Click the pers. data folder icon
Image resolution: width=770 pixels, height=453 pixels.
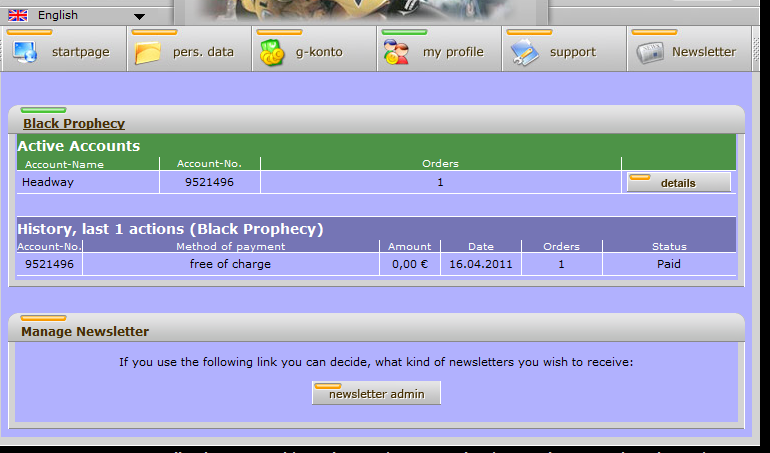click(148, 53)
